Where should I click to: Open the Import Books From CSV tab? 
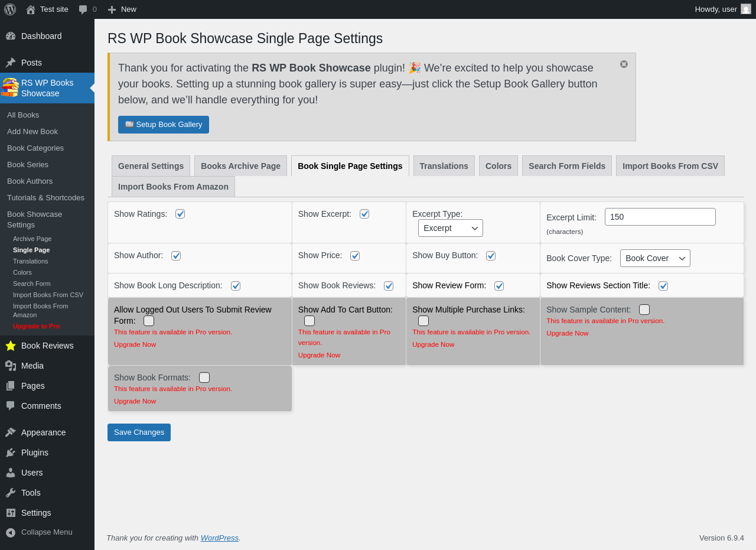pos(670,166)
